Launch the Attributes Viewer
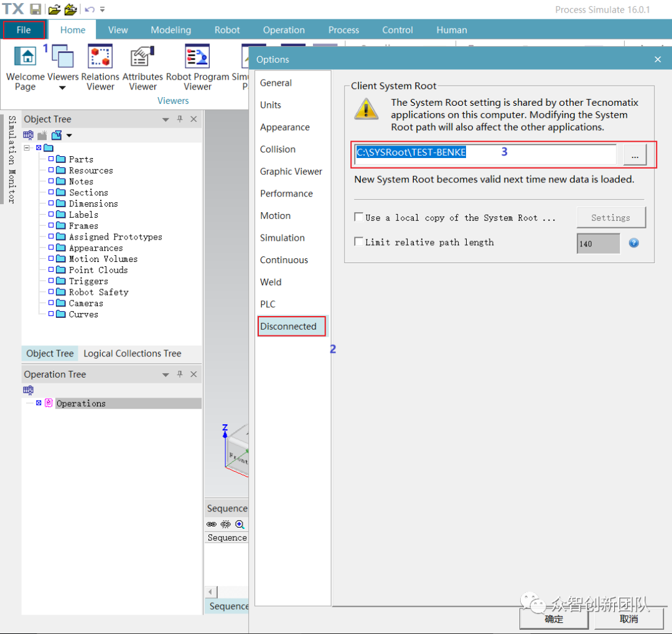This screenshot has width=672, height=634. pyautogui.click(x=142, y=68)
